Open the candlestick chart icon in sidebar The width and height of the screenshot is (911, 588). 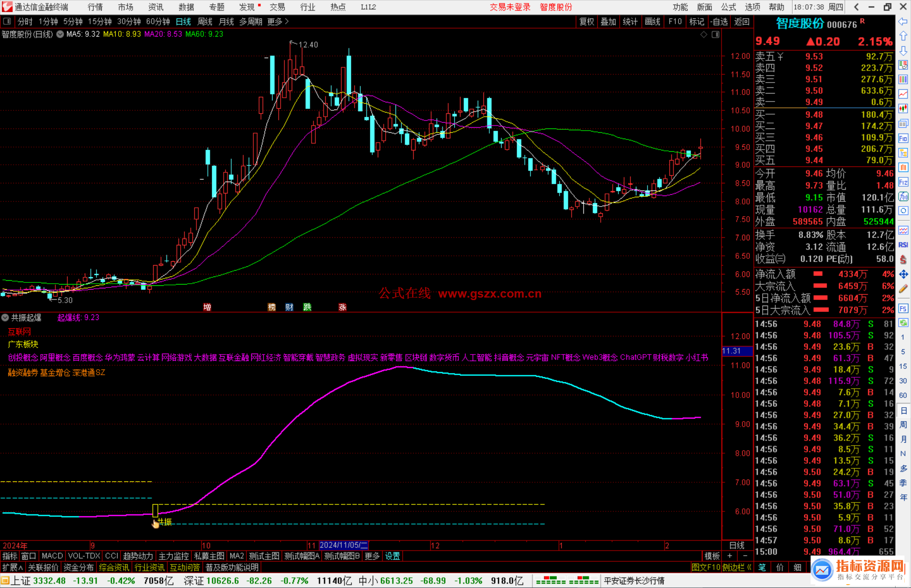click(903, 108)
